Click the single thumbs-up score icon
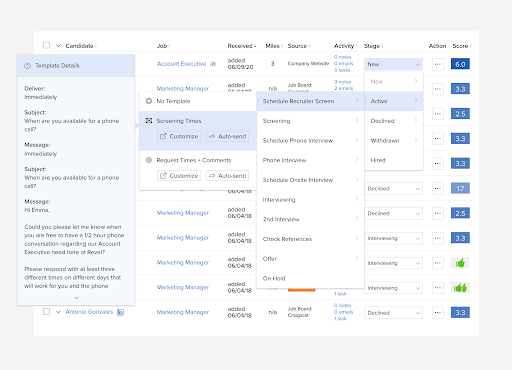This screenshot has width=512, height=370. (x=460, y=263)
